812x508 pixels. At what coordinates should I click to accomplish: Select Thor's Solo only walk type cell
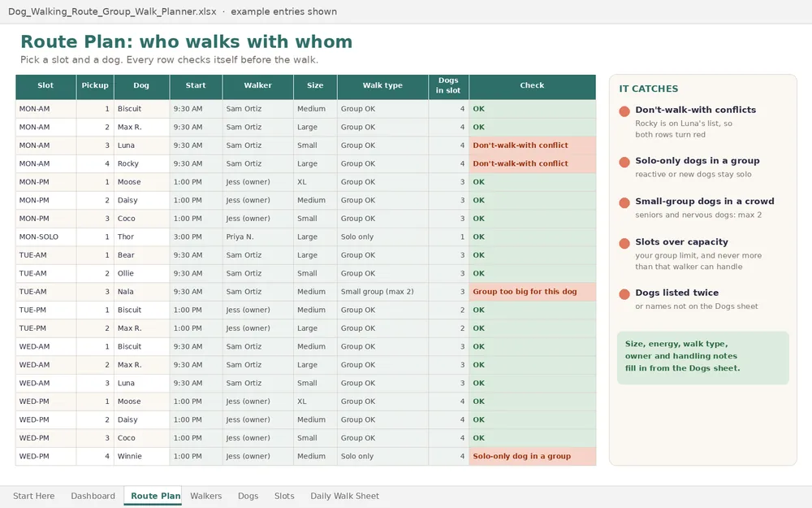coord(382,237)
